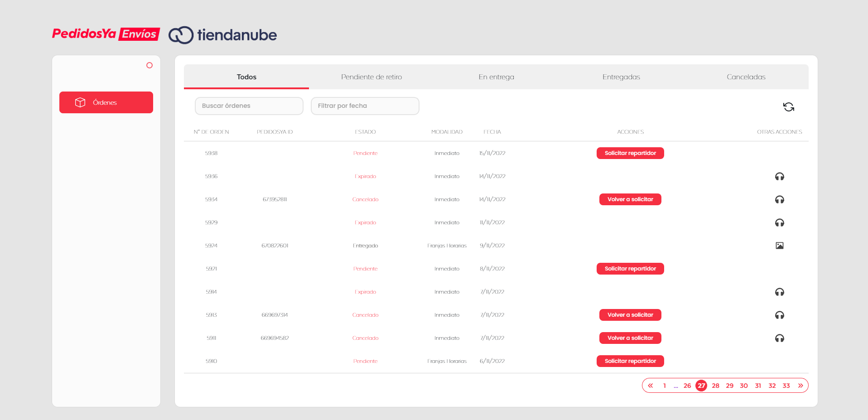868x420 pixels.
Task: Click the PedidosYa Envíos logo
Action: coord(106,34)
